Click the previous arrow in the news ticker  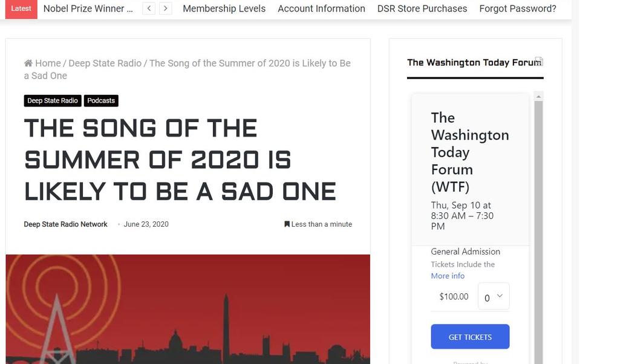(149, 8)
